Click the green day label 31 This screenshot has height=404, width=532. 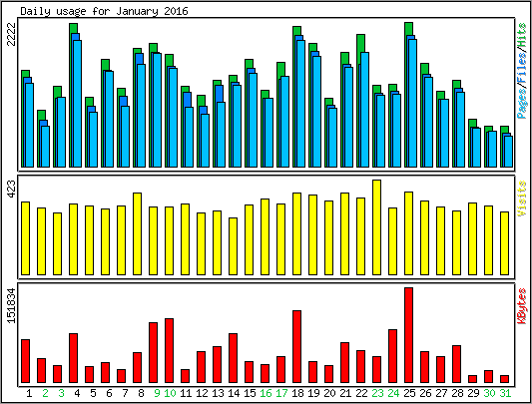(505, 393)
